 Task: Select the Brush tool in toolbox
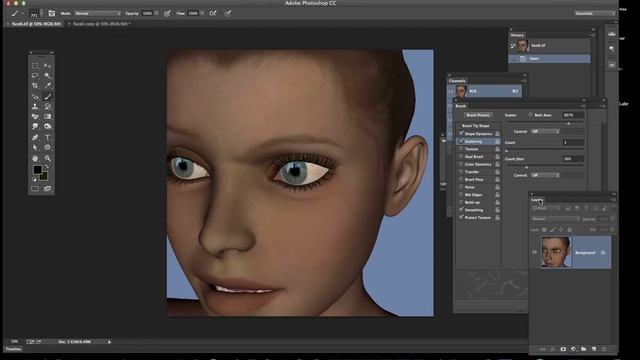[47, 96]
